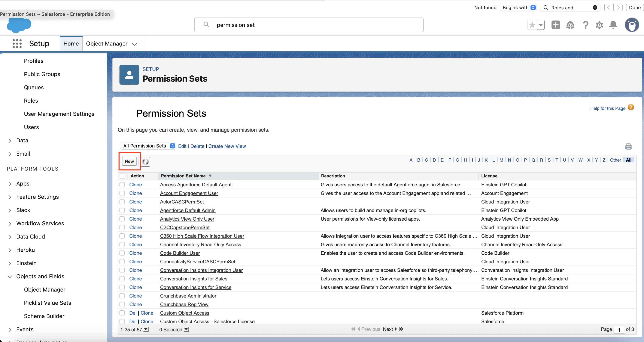Open the Agentforce Default Admin link

pos(188,210)
